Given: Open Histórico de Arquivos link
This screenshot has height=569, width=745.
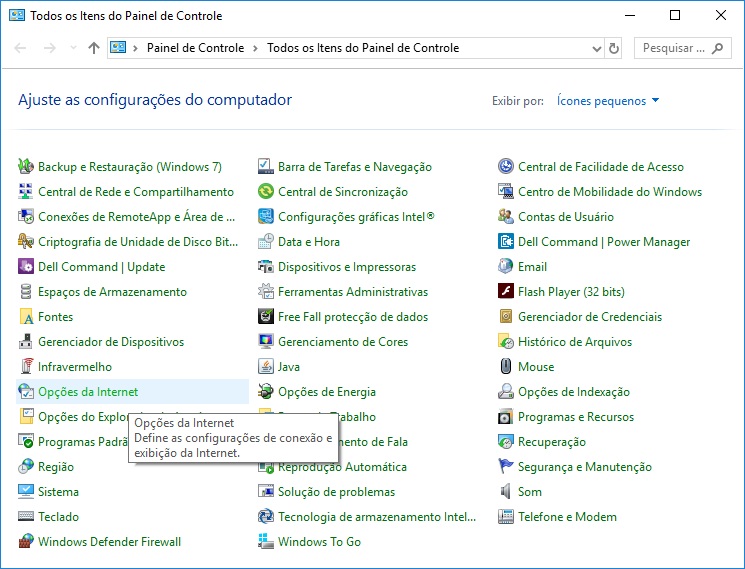Looking at the screenshot, I should coord(575,342).
